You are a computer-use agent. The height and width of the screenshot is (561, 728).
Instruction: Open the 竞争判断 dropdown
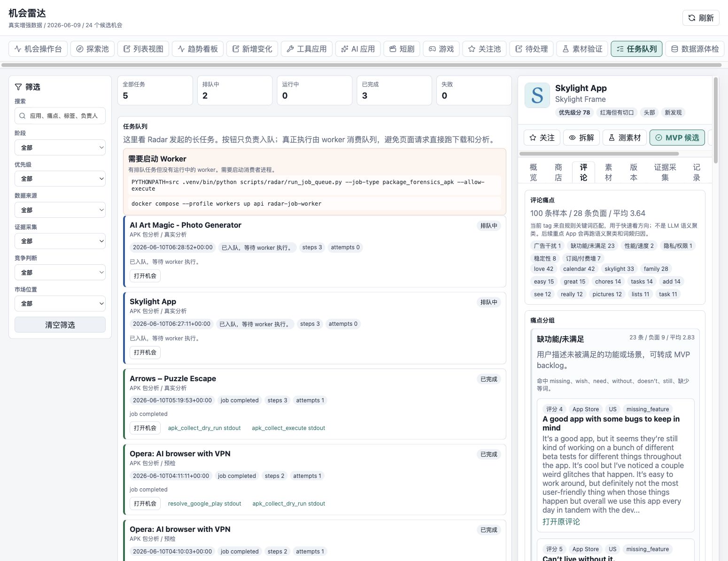(60, 272)
